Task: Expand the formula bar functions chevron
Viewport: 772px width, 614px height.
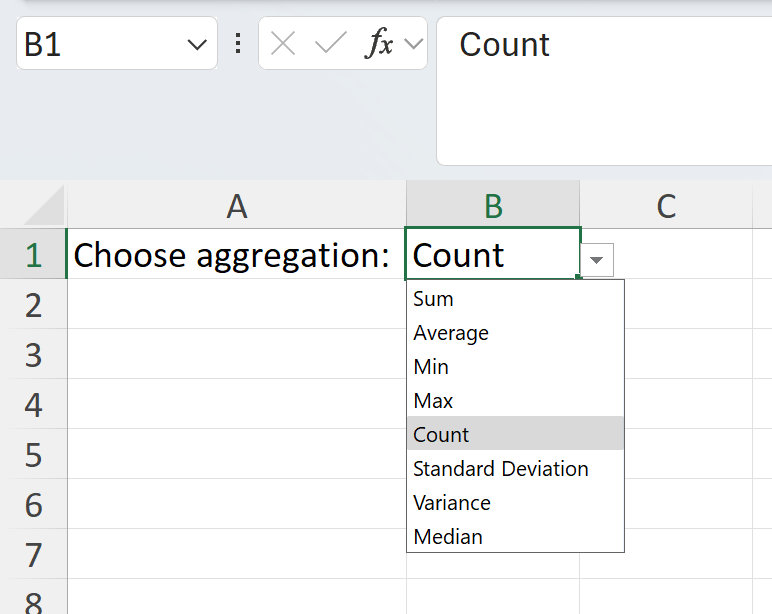Action: [413, 44]
